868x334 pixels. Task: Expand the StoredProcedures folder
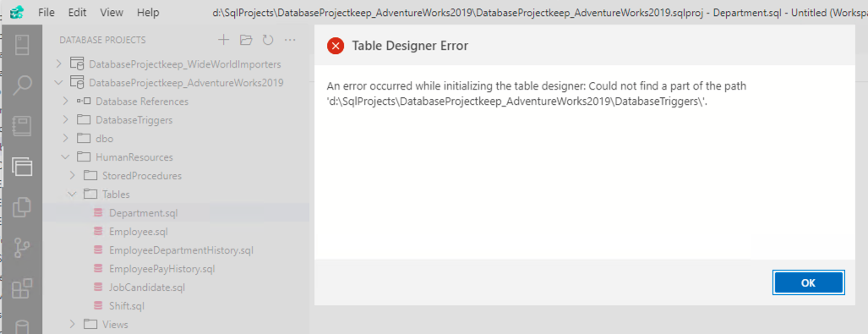coord(73,176)
